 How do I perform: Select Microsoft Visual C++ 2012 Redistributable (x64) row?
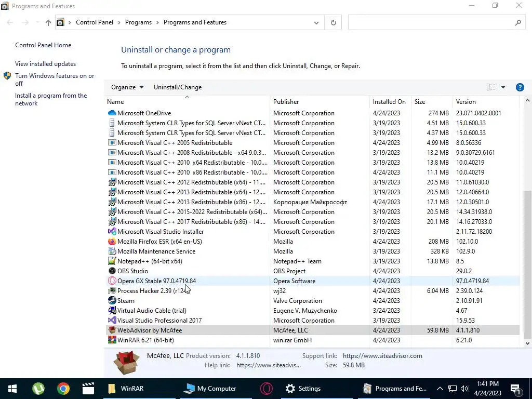(312, 182)
